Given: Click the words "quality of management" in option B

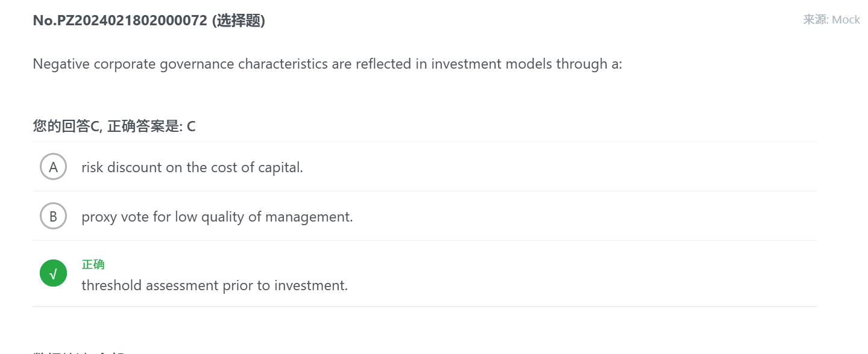Looking at the screenshot, I should 285,217.
